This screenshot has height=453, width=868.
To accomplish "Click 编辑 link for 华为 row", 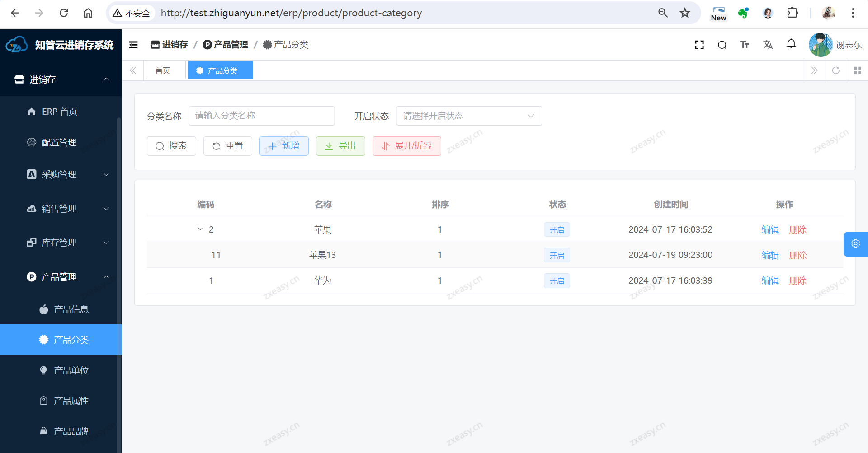I will click(x=770, y=280).
